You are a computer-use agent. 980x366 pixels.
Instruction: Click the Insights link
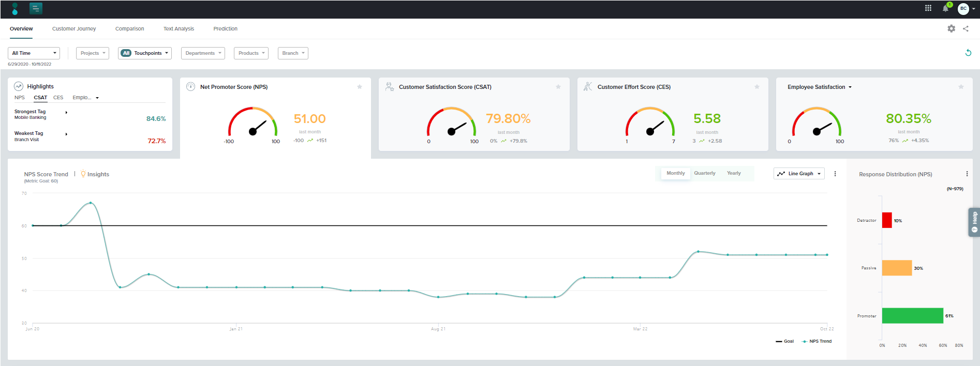98,175
